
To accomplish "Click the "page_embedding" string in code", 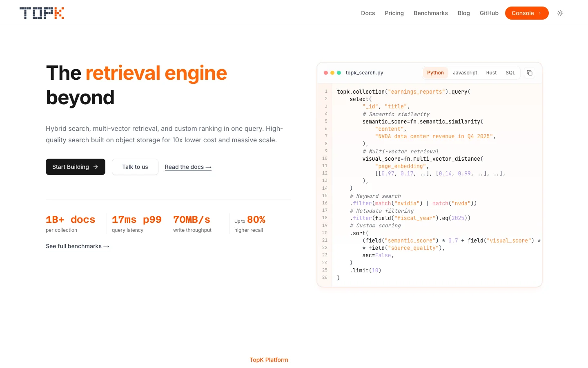I will pyautogui.click(x=401, y=166).
